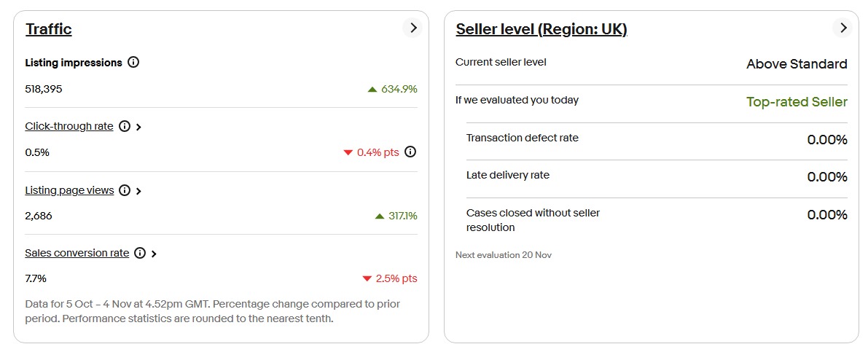868x344 pixels.
Task: Click info icon beside Sales conversion rate
Action: click(x=140, y=253)
